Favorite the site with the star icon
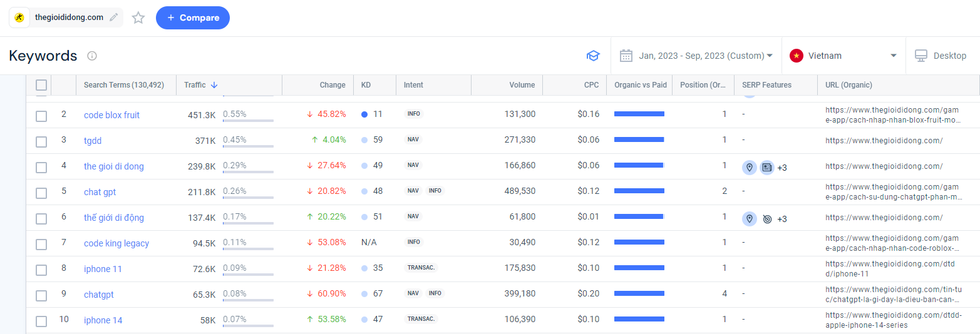The width and height of the screenshot is (980, 334). point(138,18)
